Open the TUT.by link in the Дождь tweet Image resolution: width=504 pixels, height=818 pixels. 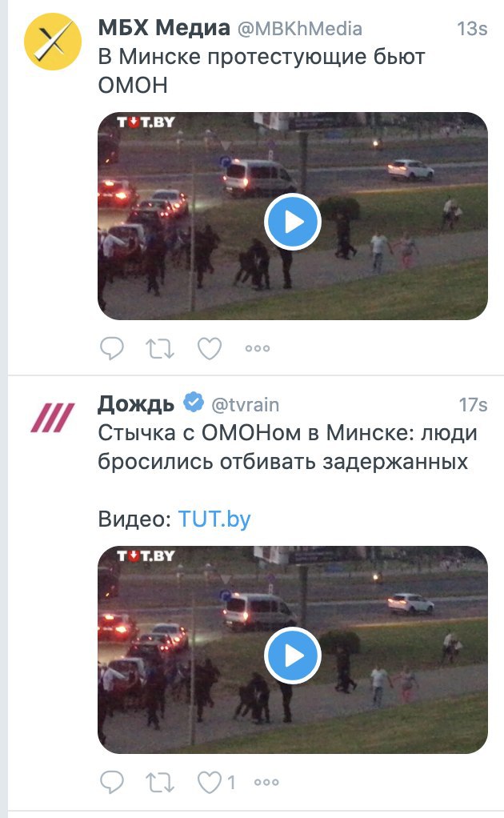pos(214,519)
